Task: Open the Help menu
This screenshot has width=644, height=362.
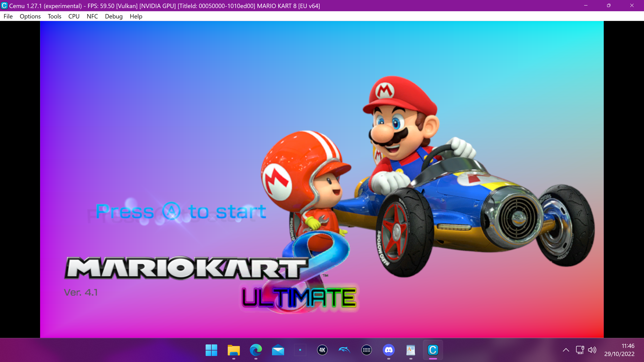Action: [x=136, y=16]
